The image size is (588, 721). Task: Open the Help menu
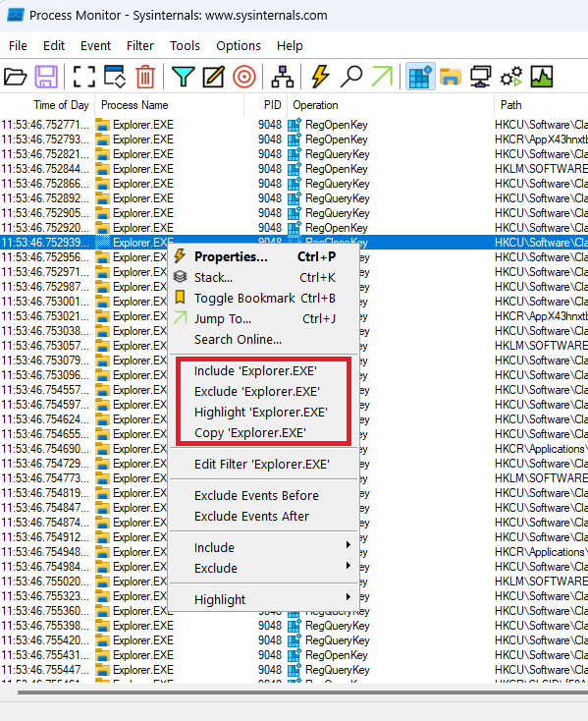pyautogui.click(x=290, y=46)
